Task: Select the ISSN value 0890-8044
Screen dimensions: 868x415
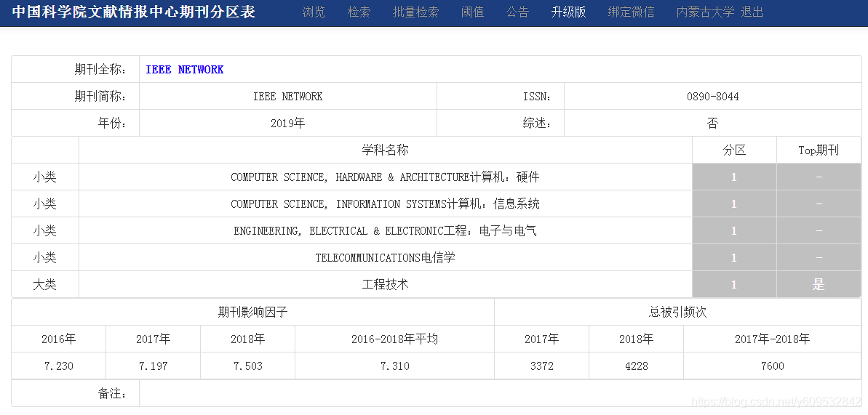Action: [713, 96]
